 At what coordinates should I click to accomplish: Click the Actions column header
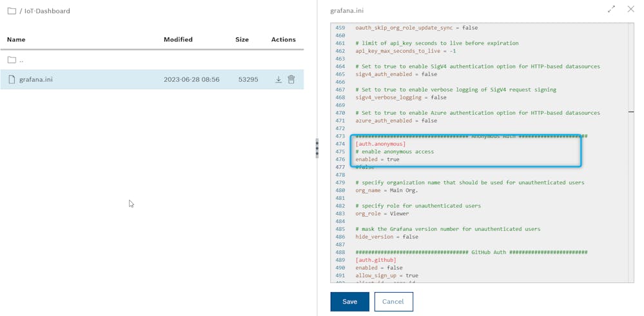click(284, 39)
